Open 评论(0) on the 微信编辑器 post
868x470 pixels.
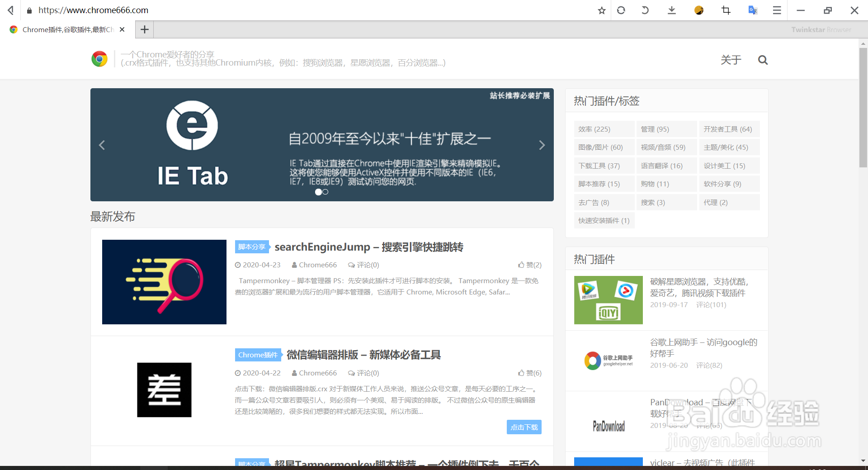click(x=363, y=373)
